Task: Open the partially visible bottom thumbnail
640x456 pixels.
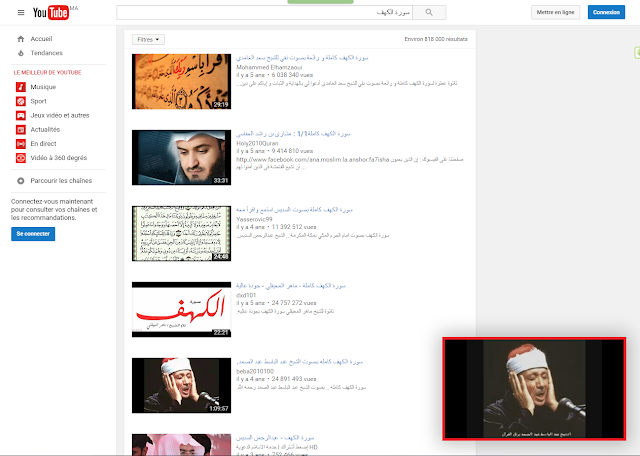Action: point(182,445)
